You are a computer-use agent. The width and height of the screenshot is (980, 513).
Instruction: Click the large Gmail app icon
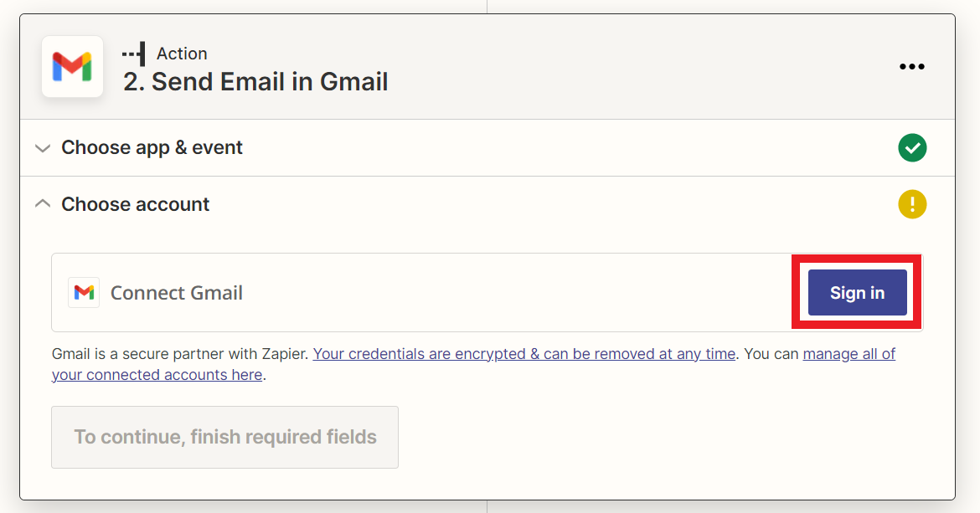[73, 67]
